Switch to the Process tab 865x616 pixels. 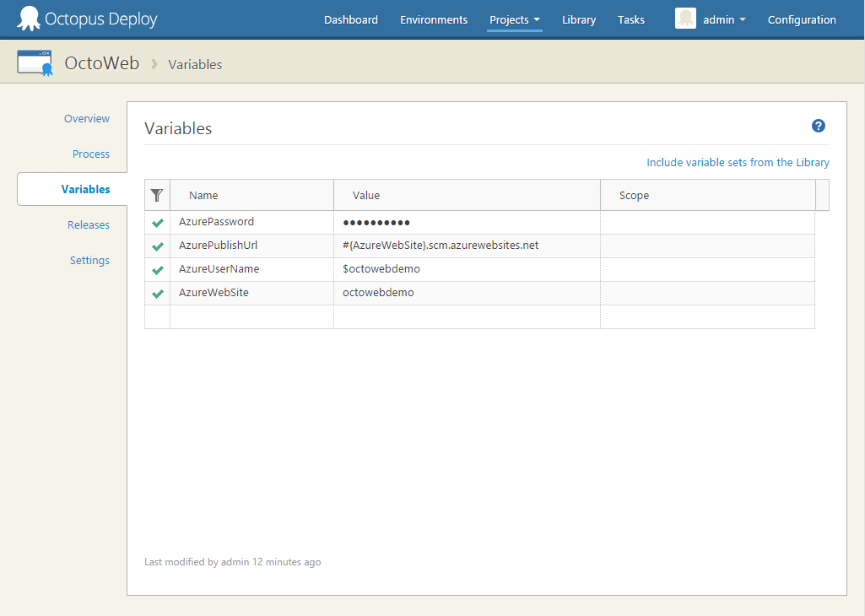tap(91, 154)
